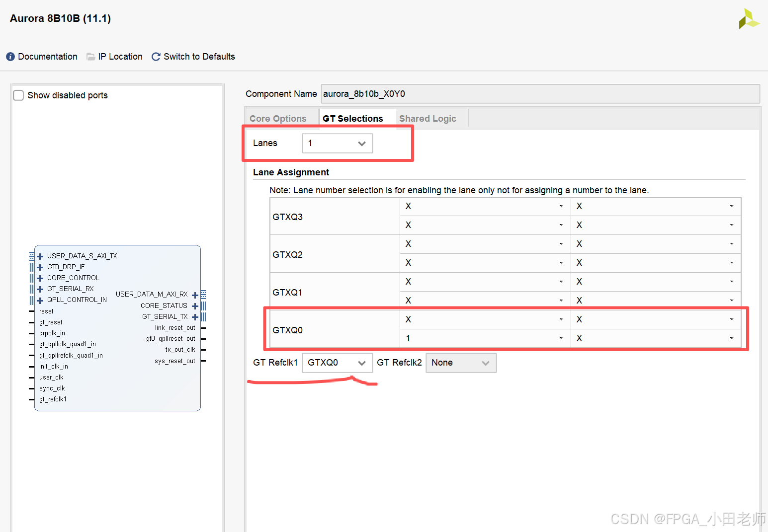
Task: Click the tx_out_clk port label
Action: click(180, 350)
